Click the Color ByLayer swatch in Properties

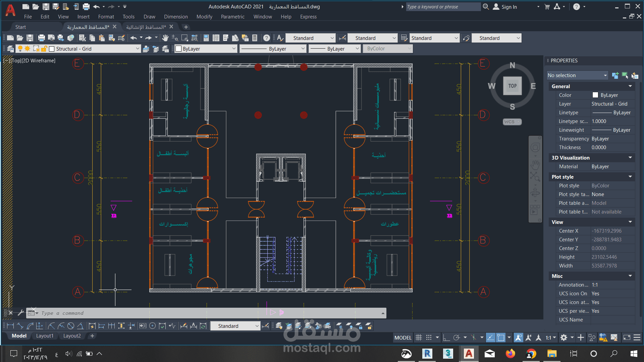[x=595, y=95]
